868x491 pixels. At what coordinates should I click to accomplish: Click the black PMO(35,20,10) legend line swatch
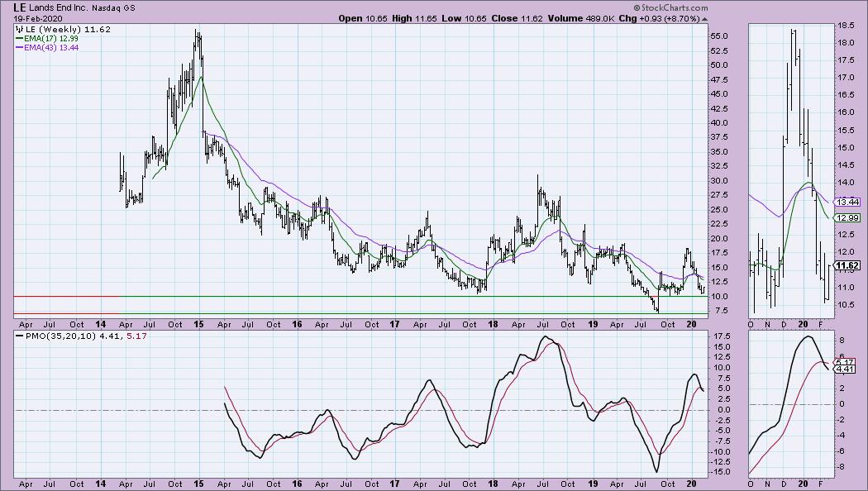(19, 336)
